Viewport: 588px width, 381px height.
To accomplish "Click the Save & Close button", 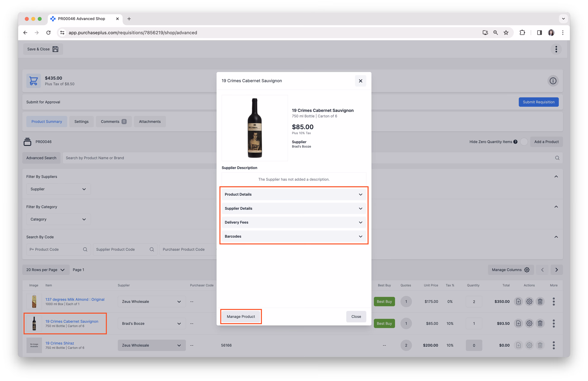I will (x=43, y=49).
